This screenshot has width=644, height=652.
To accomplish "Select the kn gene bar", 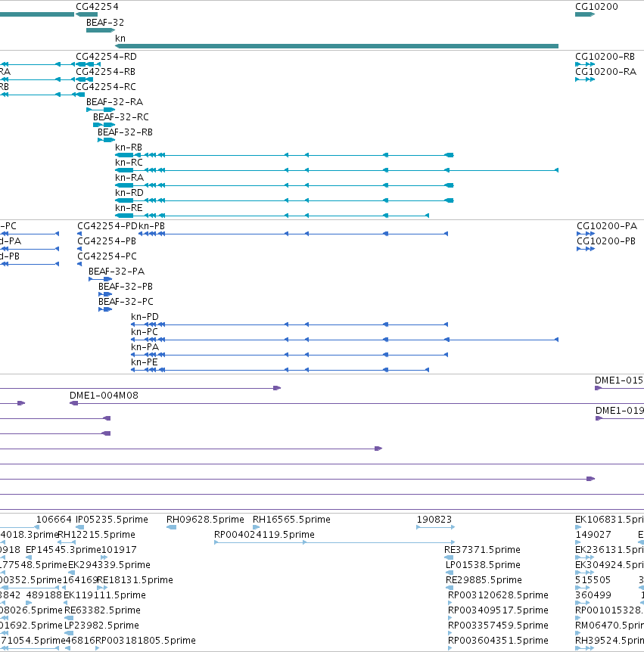I will [x=337, y=46].
